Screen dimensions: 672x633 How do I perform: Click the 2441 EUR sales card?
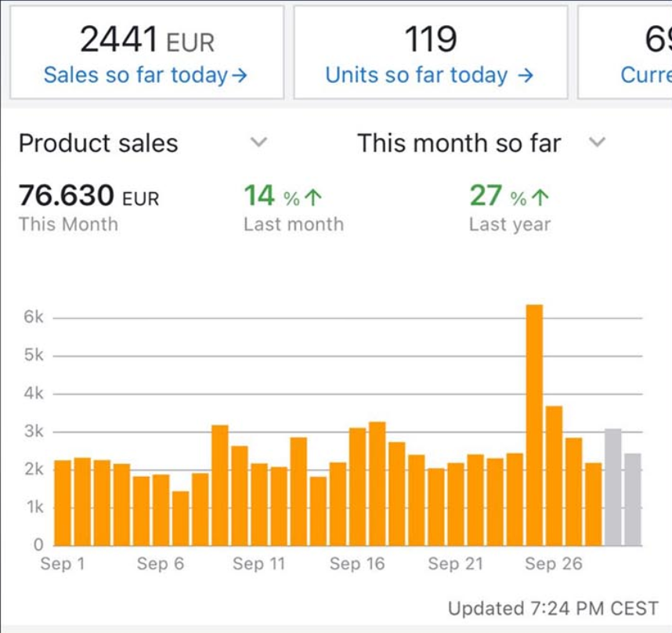tap(146, 52)
